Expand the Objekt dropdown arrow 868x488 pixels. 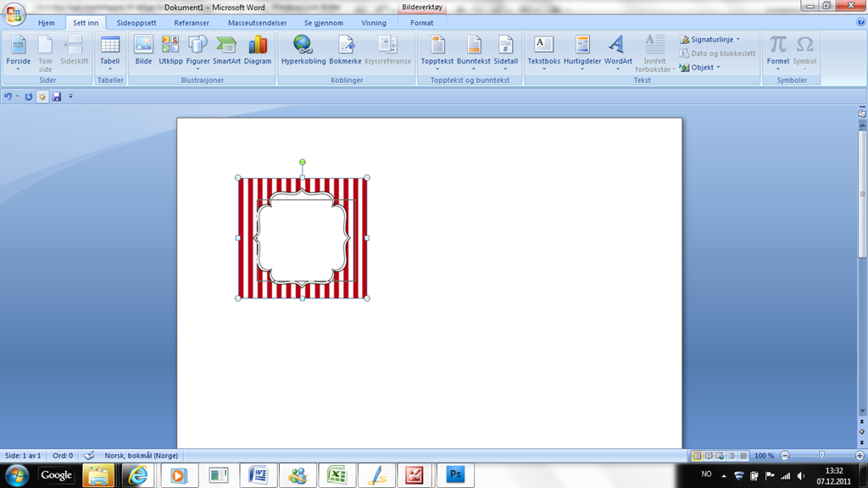pyautogui.click(x=719, y=67)
